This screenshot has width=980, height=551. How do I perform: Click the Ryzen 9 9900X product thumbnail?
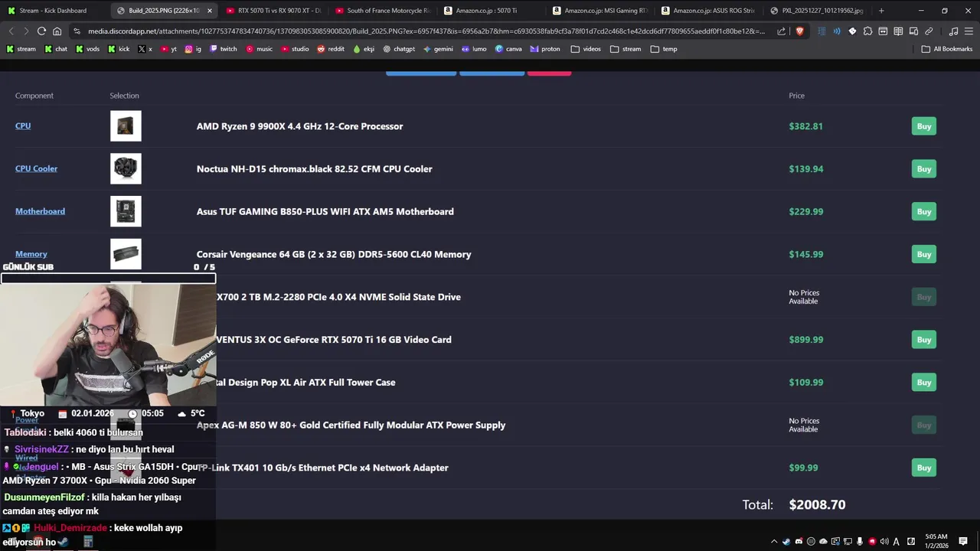(126, 126)
